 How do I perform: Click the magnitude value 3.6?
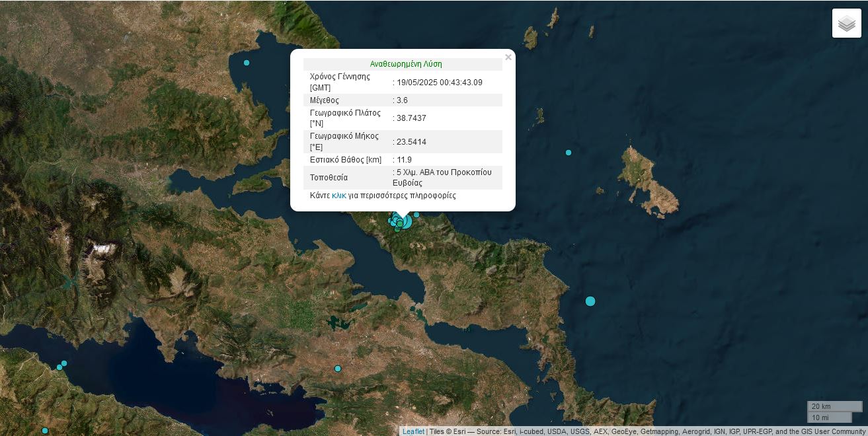click(x=402, y=100)
